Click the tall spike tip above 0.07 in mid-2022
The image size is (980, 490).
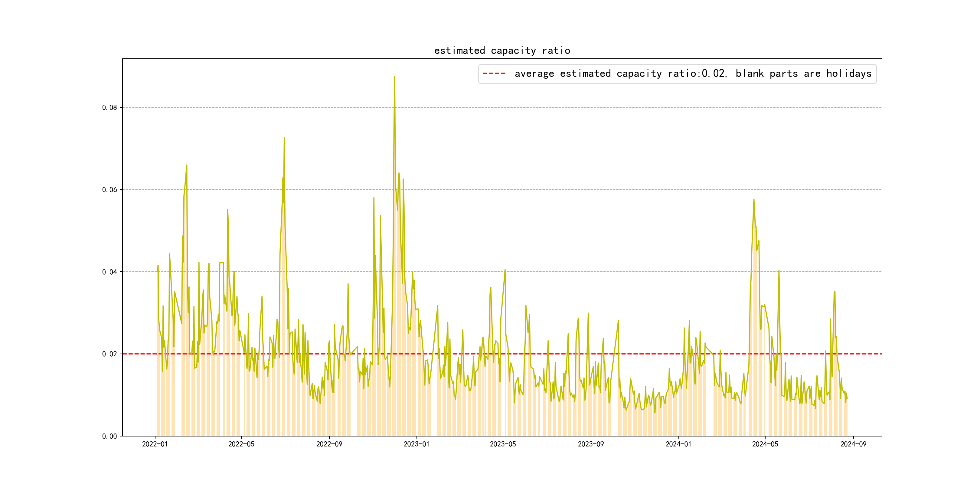(x=284, y=139)
